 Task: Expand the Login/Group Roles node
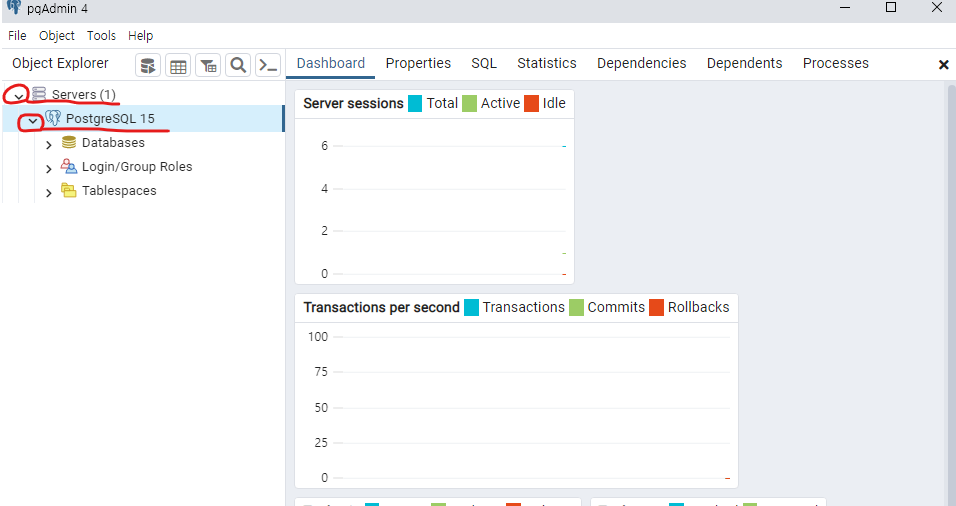click(x=49, y=169)
